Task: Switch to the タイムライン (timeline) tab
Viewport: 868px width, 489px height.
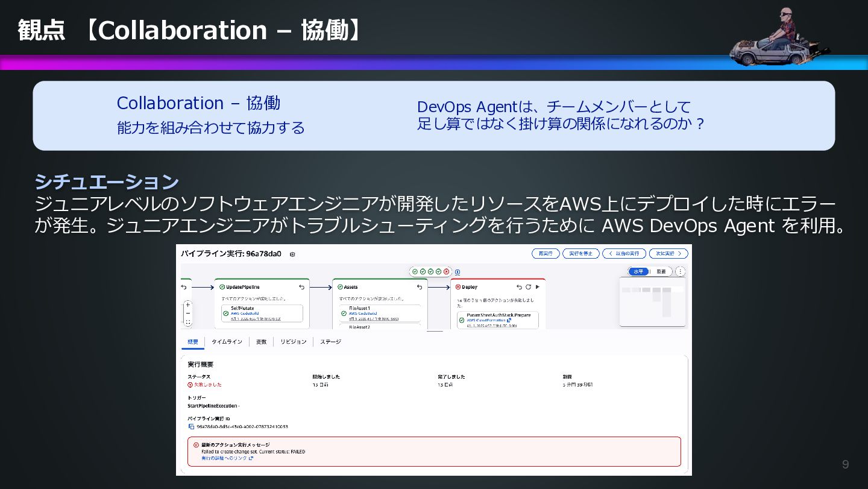Action: point(227,342)
